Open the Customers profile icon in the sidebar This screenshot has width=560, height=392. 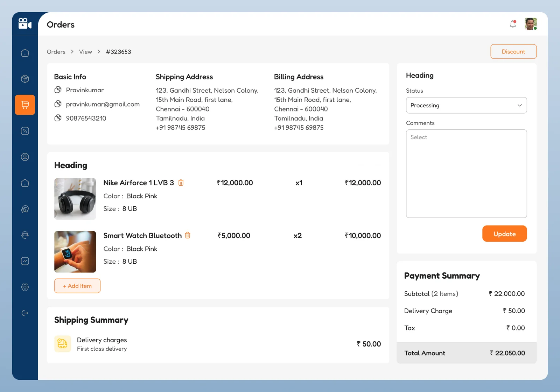click(x=25, y=157)
